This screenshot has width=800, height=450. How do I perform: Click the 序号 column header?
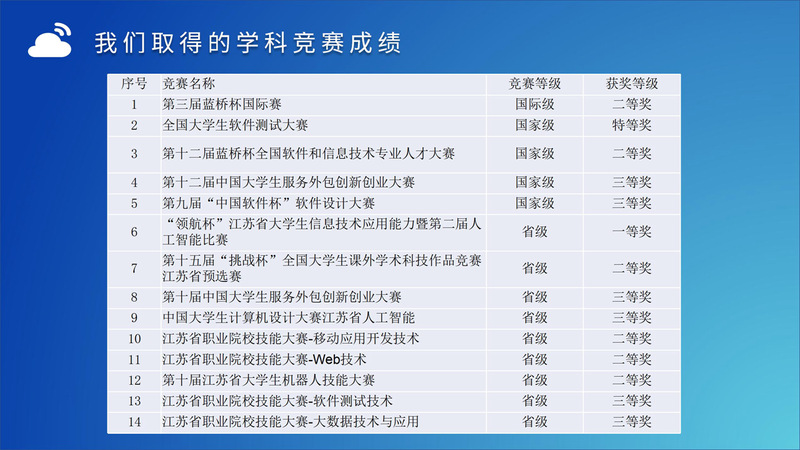pos(134,84)
